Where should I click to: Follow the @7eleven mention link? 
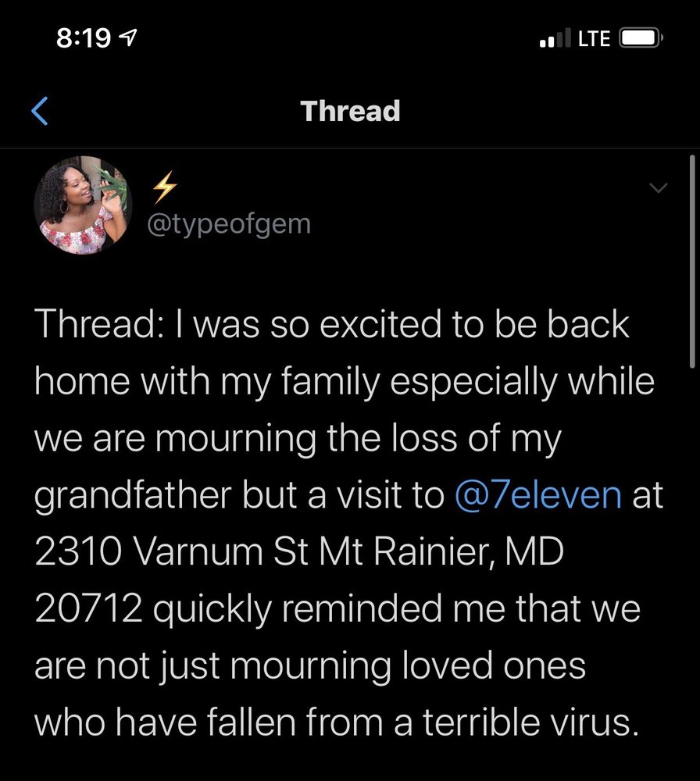pyautogui.click(x=537, y=496)
